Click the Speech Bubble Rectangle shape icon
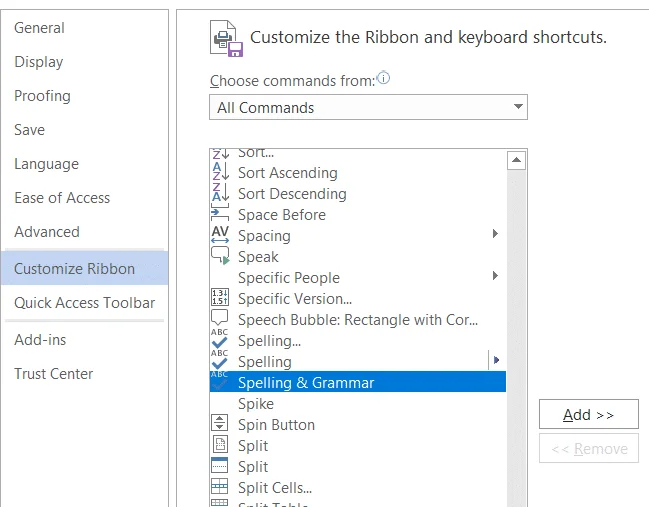 tap(220, 318)
